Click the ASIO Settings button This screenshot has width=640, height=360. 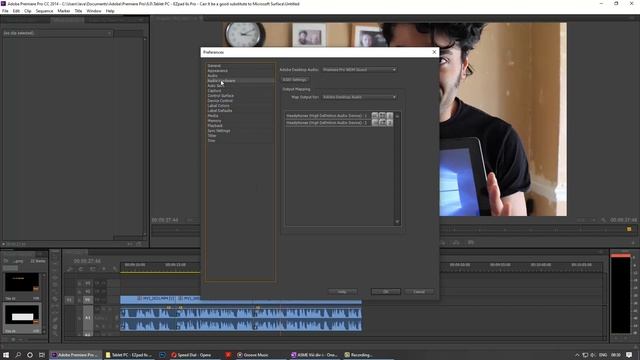(294, 80)
